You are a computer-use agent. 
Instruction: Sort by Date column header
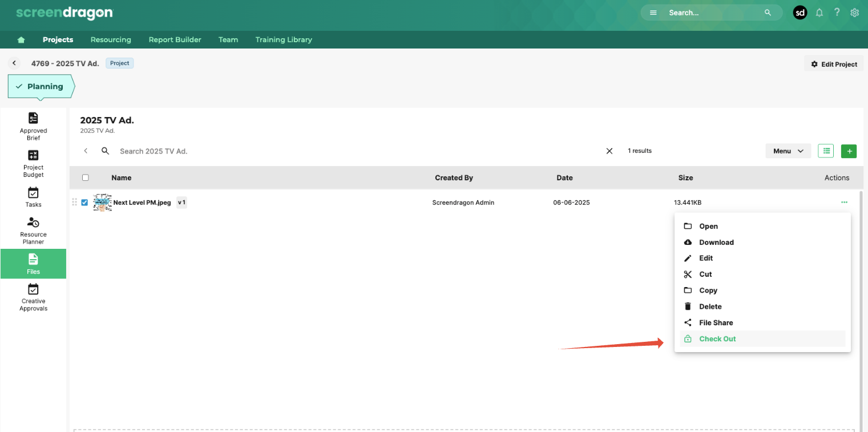point(564,178)
